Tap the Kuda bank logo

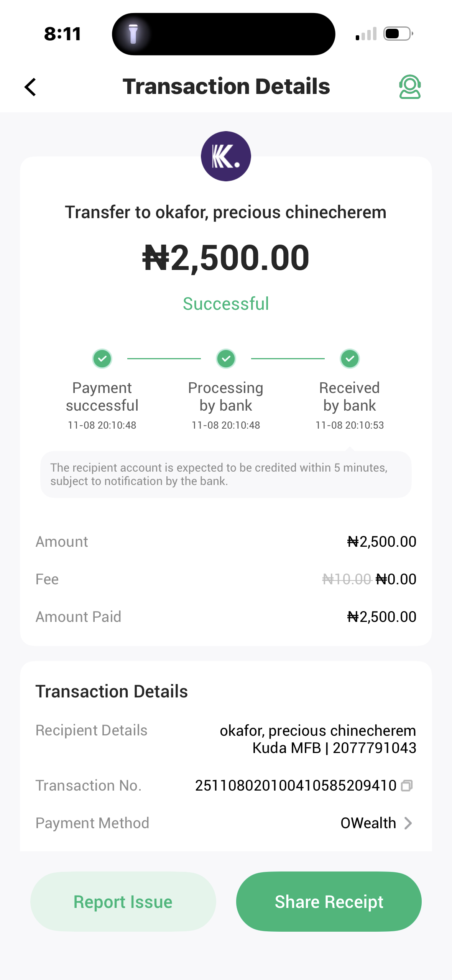click(x=226, y=156)
